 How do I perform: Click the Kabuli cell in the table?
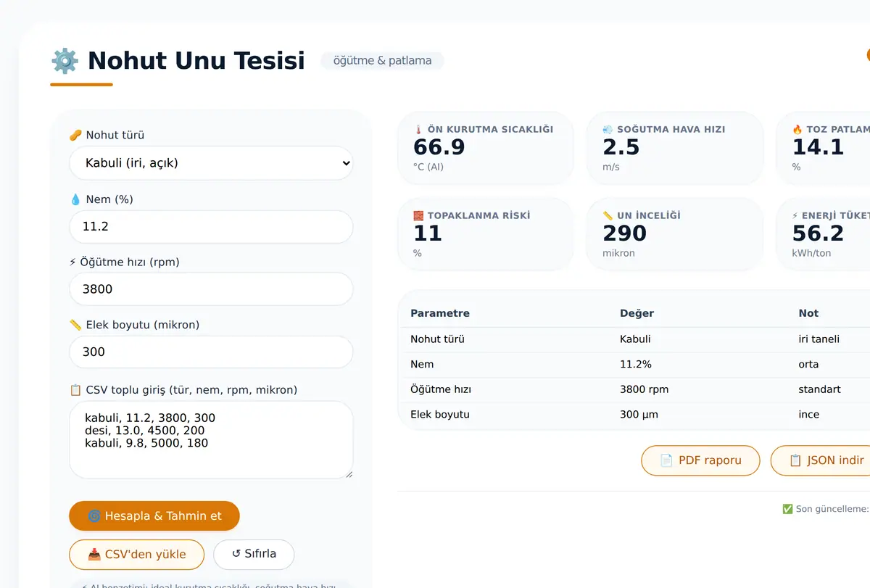tap(635, 339)
